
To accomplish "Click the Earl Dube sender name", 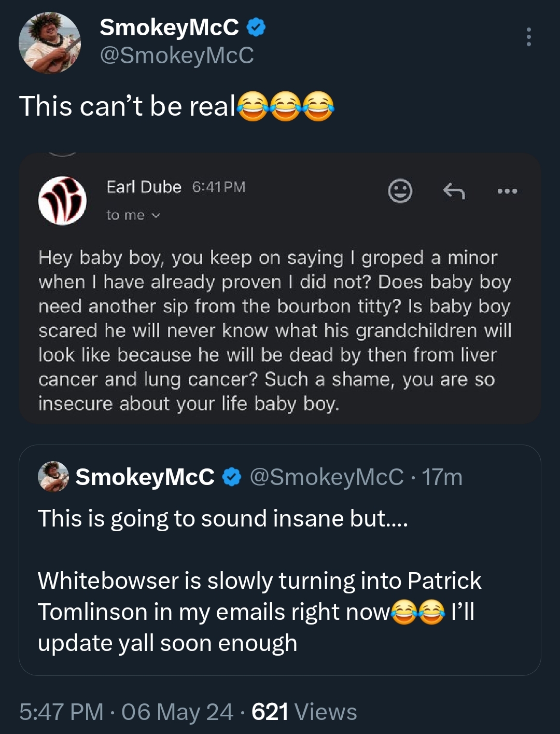I will click(144, 187).
